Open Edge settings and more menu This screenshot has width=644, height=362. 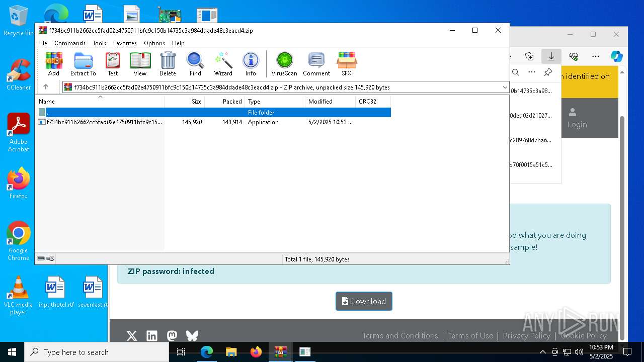596,56
